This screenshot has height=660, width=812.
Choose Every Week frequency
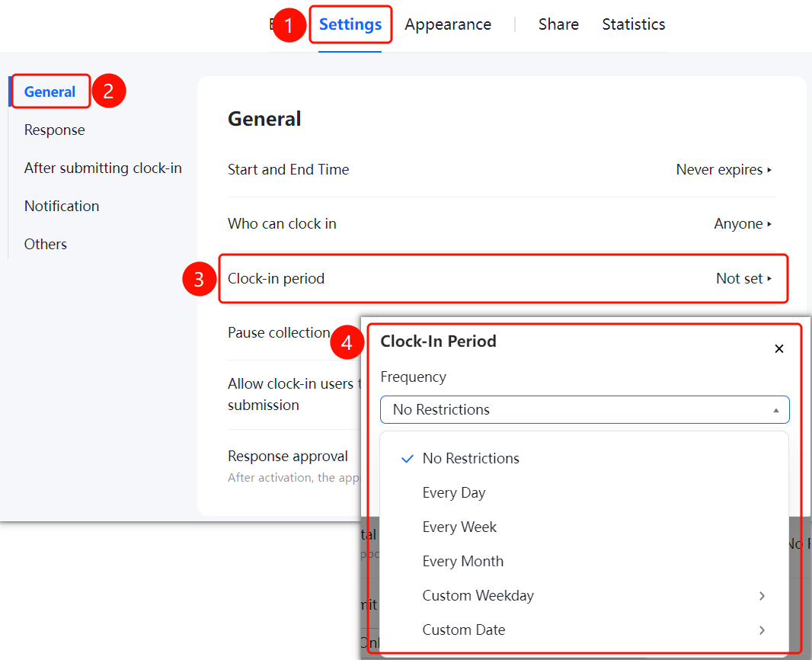tap(459, 527)
